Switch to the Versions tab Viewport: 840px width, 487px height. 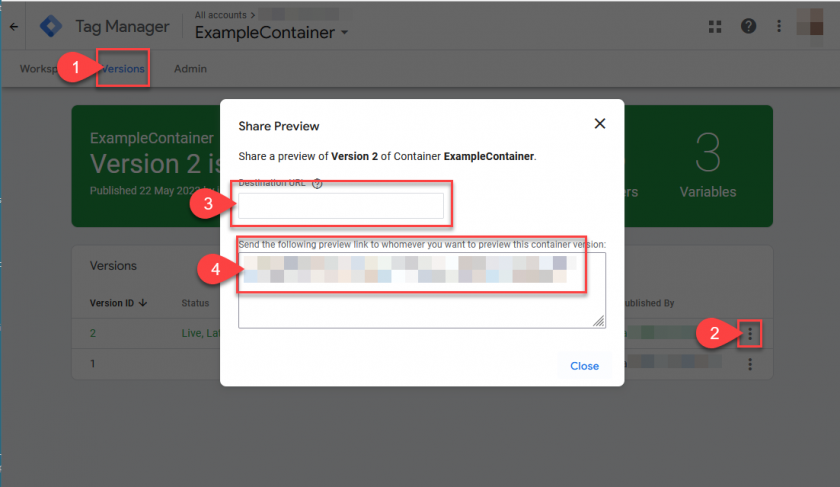tap(123, 69)
